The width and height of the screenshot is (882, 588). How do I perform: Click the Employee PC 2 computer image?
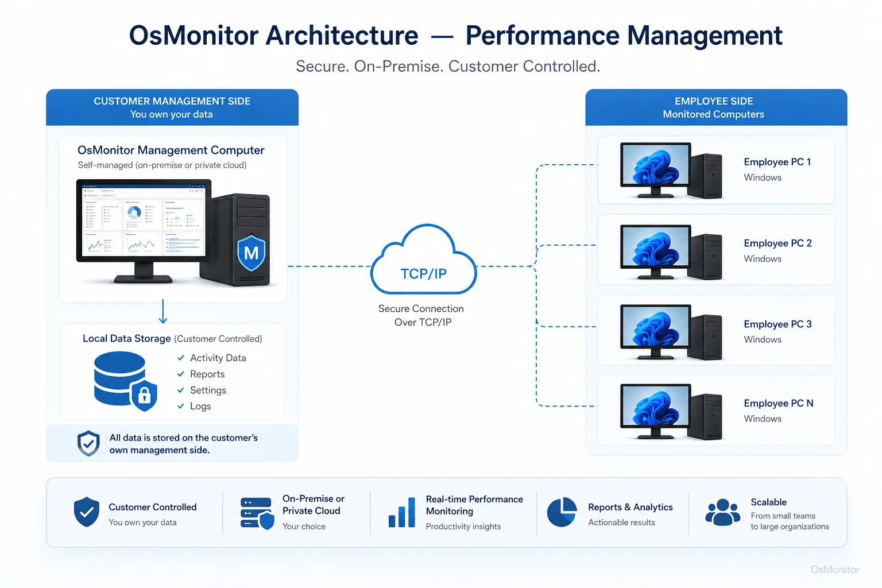coord(671,252)
